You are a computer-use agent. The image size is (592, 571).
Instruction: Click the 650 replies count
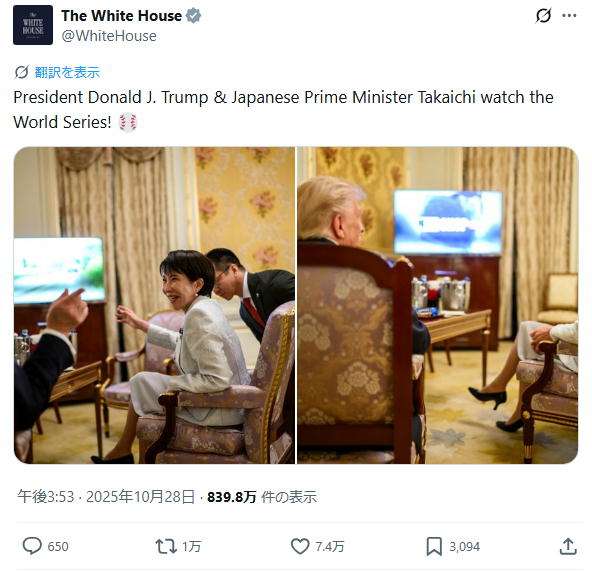58,546
